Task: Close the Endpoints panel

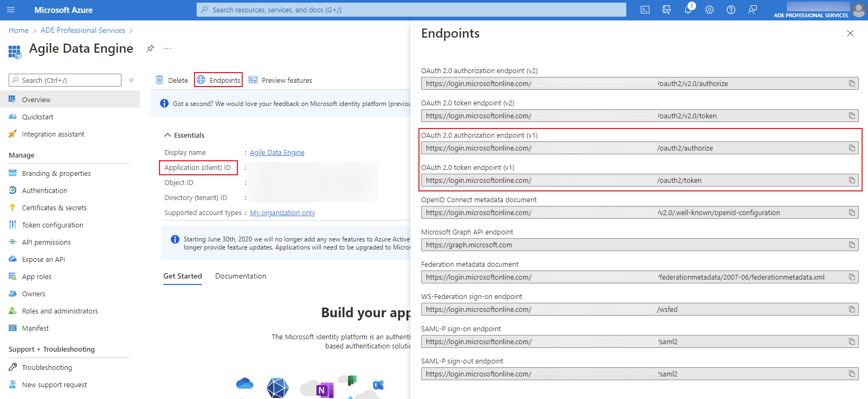Action: click(850, 33)
